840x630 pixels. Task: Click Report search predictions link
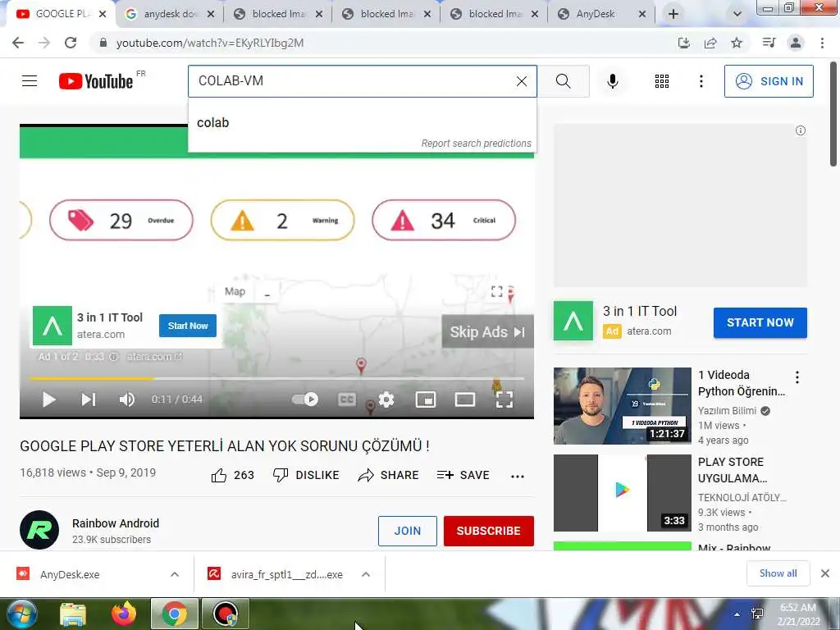(477, 144)
